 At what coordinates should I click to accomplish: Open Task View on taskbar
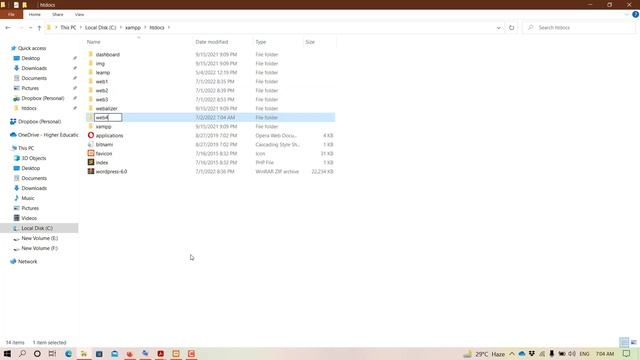[x=52, y=354]
